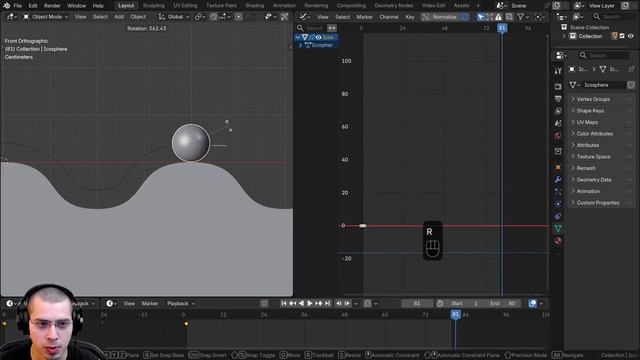Jump to the timeline end frame

click(327, 303)
